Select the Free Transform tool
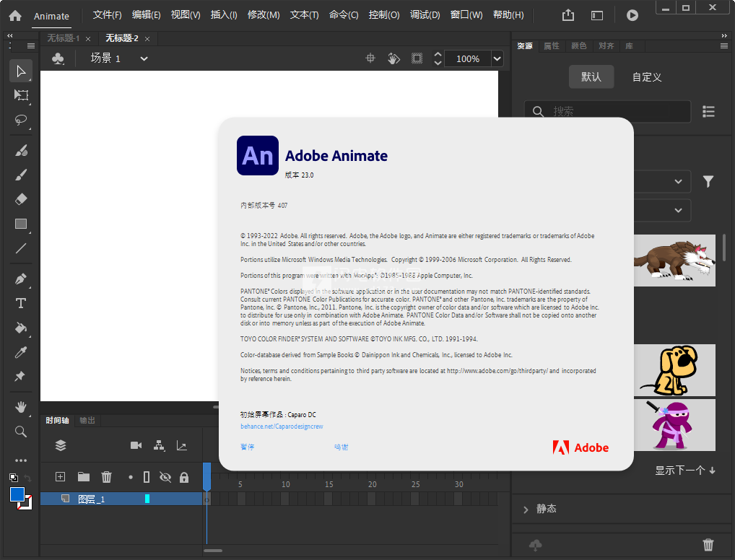735x560 pixels. click(x=21, y=95)
